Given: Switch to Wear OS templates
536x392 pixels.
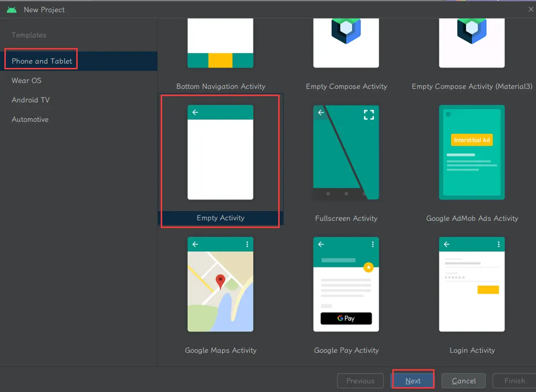Looking at the screenshot, I should tap(27, 81).
